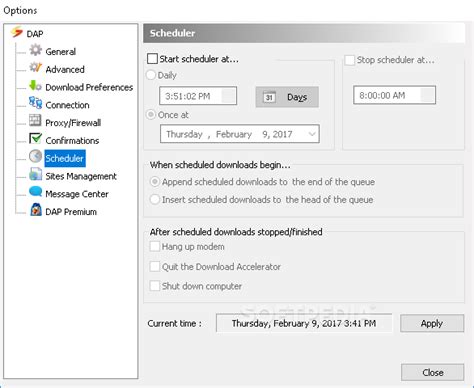
Task: Click the Sites Management globe icon
Action: (x=35, y=174)
